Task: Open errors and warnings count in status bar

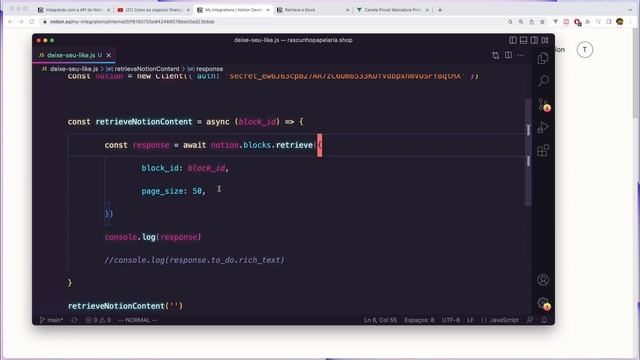Action: click(98, 320)
